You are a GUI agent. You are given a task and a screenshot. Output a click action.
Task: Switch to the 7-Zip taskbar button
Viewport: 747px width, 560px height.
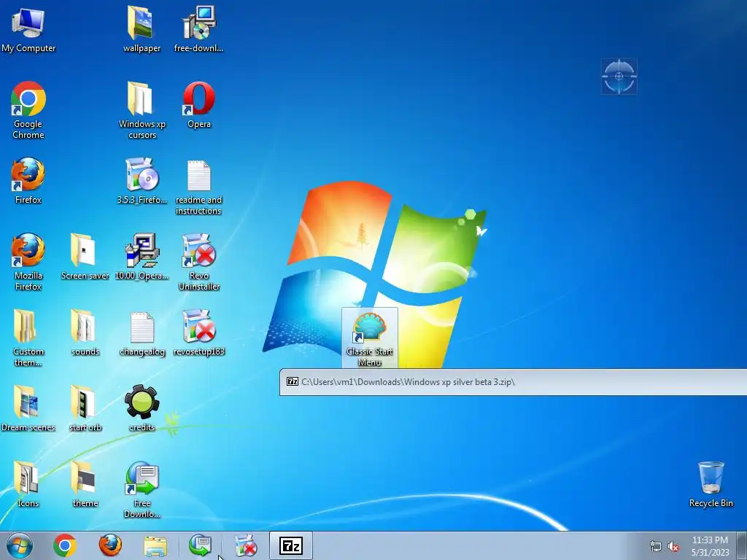pyautogui.click(x=291, y=545)
